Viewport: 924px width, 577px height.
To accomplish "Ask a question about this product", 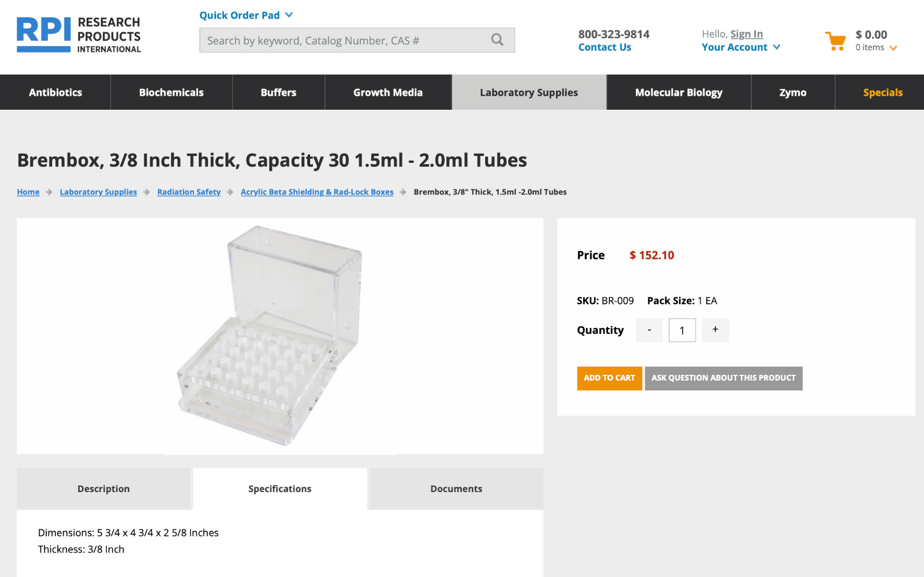I will (x=724, y=378).
